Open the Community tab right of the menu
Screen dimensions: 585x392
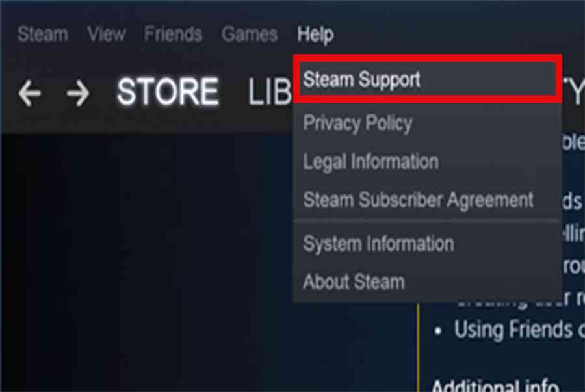(573, 92)
